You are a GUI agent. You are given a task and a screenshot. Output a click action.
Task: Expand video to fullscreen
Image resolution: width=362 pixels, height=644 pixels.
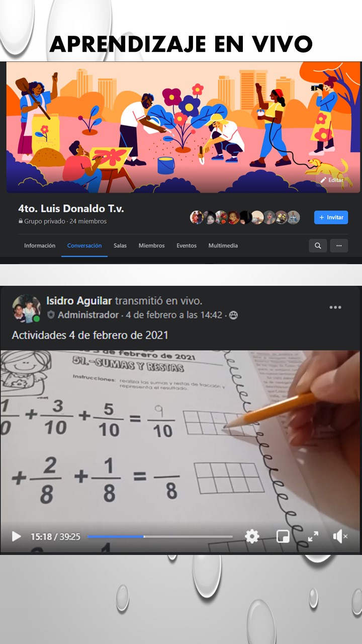[x=313, y=536]
